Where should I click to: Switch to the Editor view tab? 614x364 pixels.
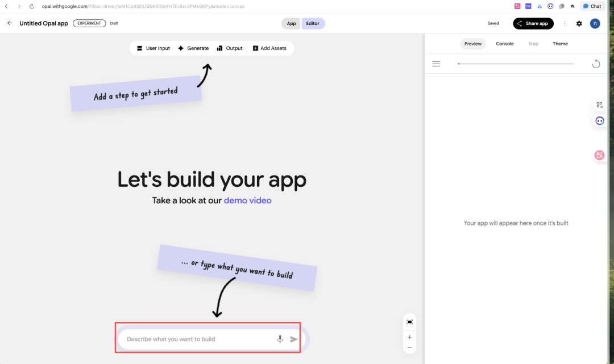coord(313,23)
